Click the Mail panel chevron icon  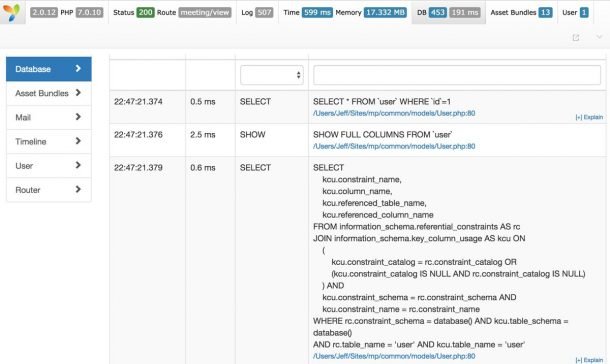tap(78, 117)
